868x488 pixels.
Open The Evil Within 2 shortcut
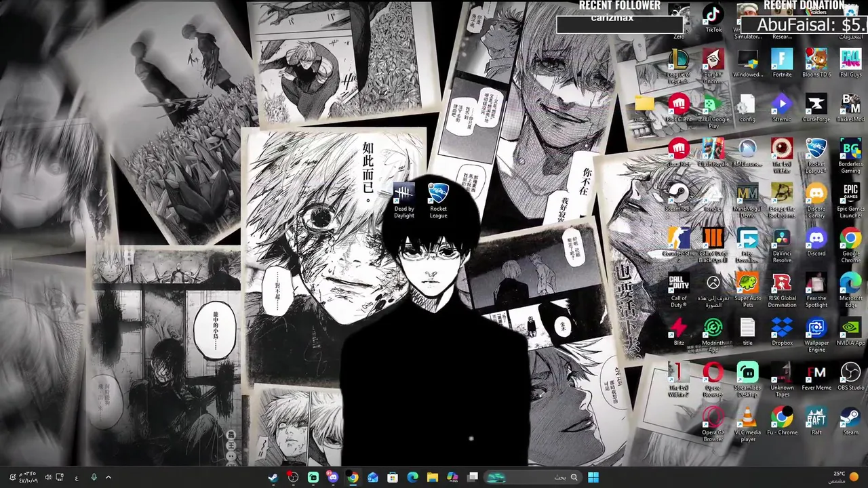679,380
